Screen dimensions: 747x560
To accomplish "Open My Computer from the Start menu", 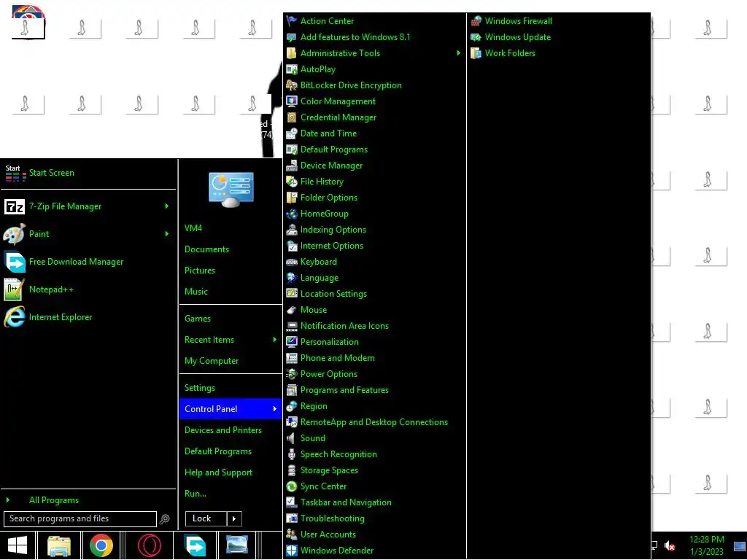I will click(212, 361).
